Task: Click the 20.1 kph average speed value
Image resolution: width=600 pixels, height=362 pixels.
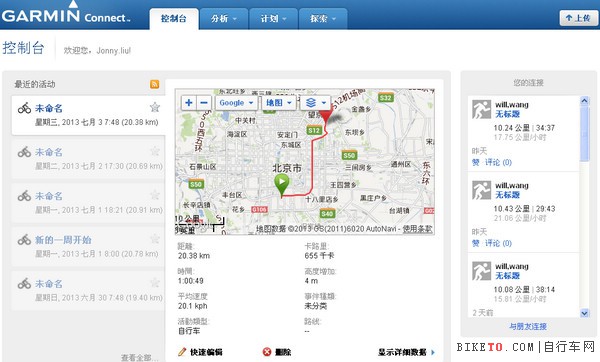Action: click(x=192, y=306)
